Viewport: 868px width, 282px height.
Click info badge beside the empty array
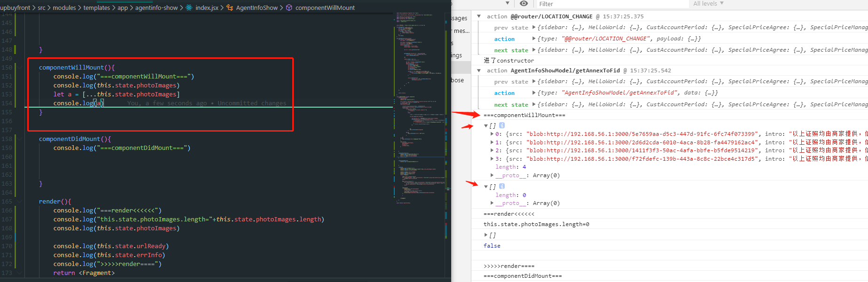[x=502, y=187]
